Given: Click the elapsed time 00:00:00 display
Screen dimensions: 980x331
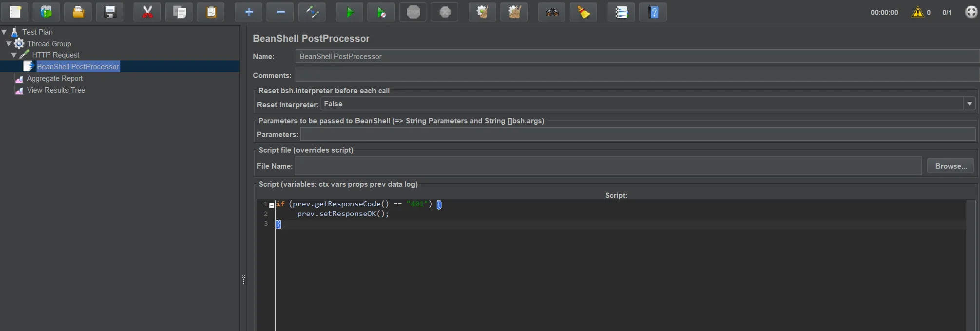Looking at the screenshot, I should pos(884,13).
